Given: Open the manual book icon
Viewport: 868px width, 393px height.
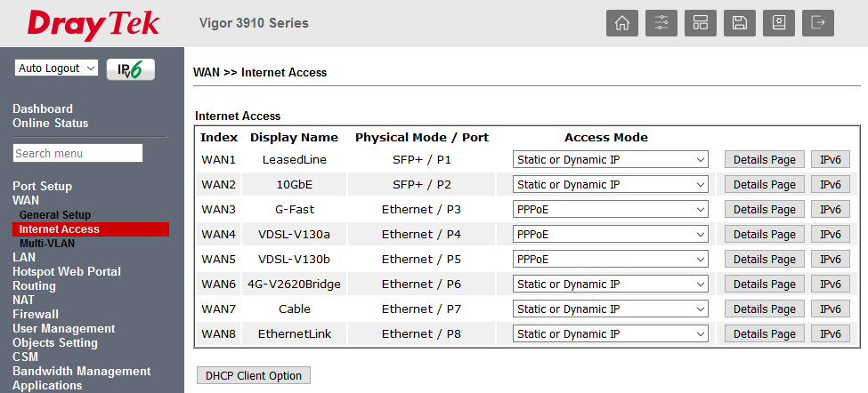Looking at the screenshot, I should 779,23.
